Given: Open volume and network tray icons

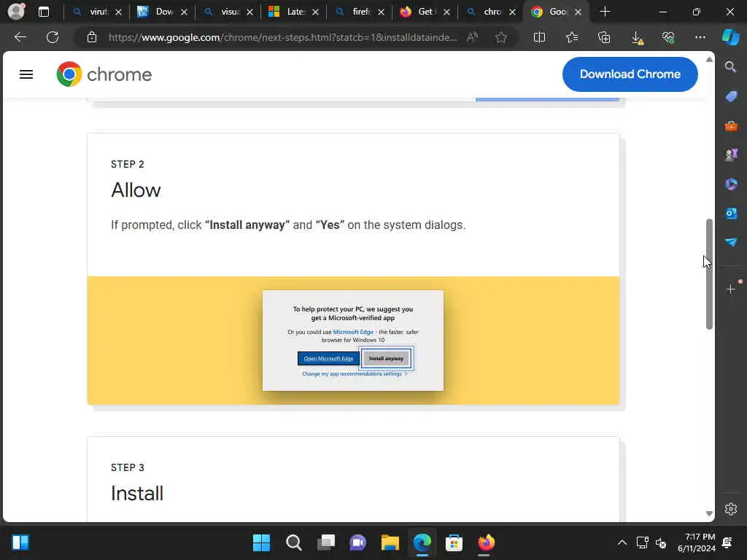Looking at the screenshot, I should [x=651, y=542].
